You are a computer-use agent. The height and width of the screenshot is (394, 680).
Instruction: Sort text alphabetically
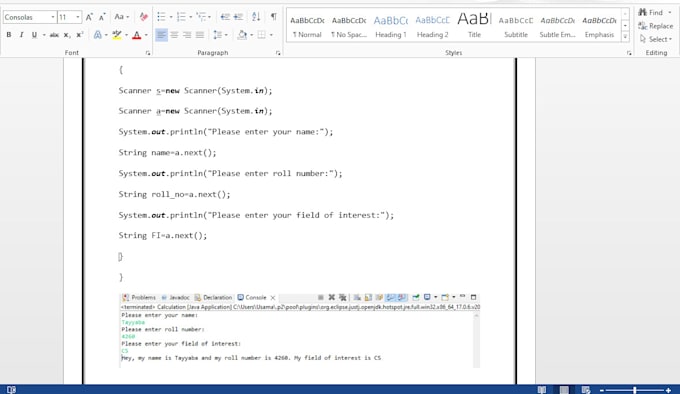coord(256,17)
